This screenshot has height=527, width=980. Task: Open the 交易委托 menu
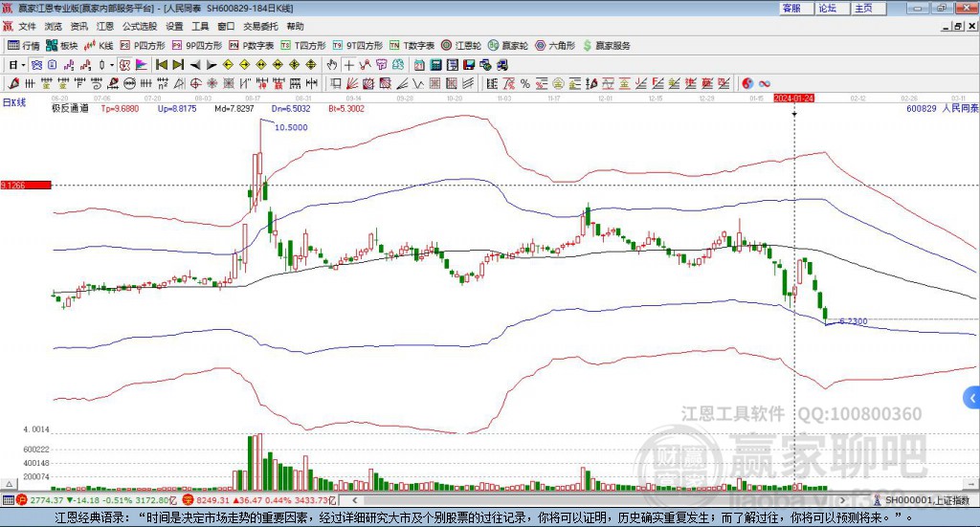click(260, 26)
